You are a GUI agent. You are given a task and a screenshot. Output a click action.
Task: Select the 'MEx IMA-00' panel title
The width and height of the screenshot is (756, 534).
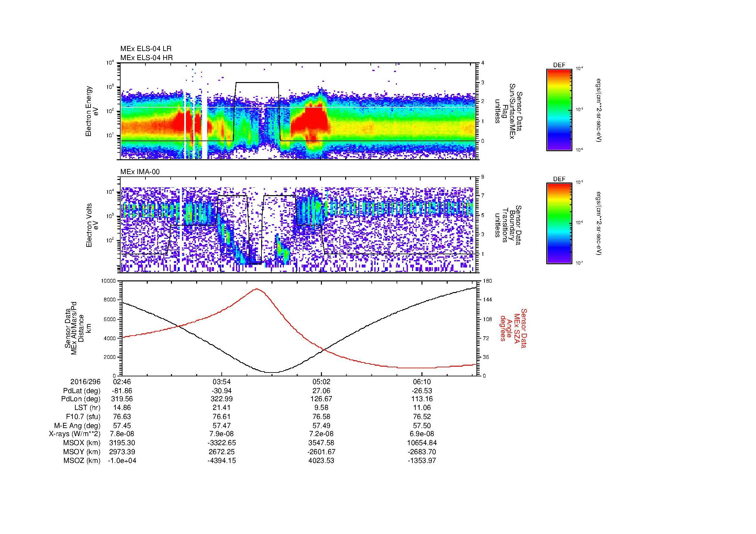pyautogui.click(x=140, y=172)
